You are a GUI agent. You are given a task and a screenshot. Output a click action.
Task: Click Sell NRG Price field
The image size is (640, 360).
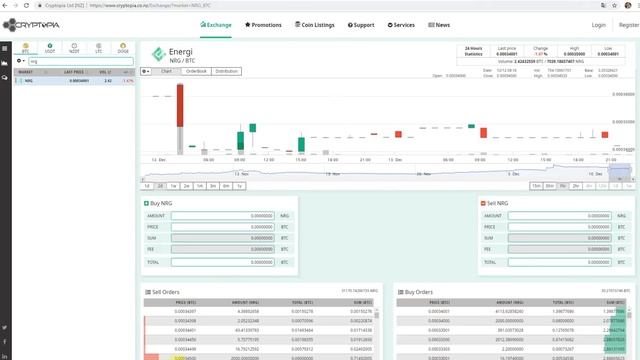point(560,227)
